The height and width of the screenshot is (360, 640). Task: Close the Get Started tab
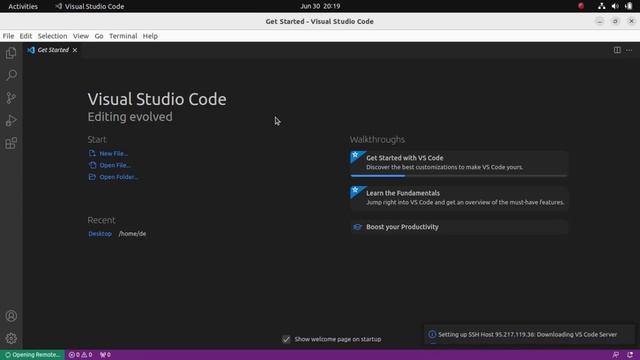[x=75, y=50]
